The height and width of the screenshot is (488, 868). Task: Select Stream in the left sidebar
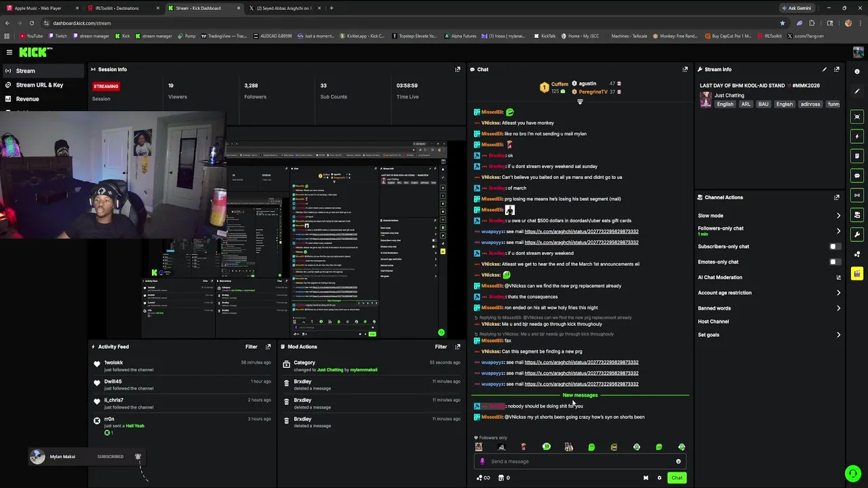(x=43, y=70)
